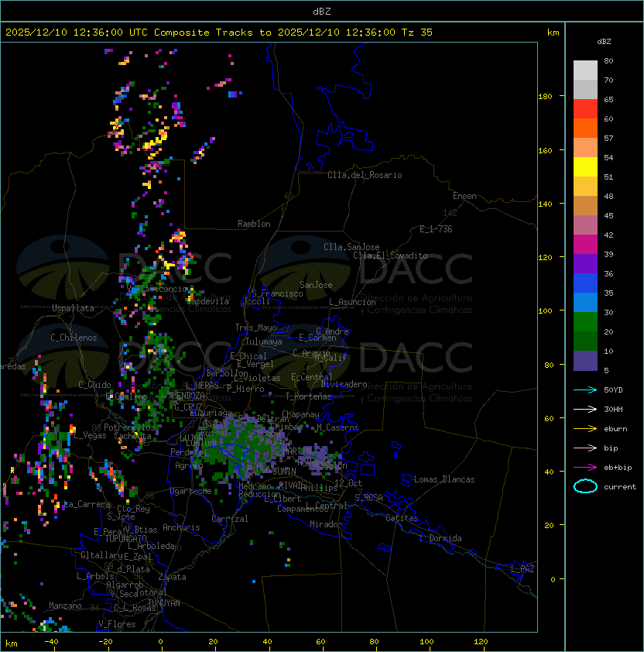Click the 'L_Vegas' map label

(x=90, y=435)
